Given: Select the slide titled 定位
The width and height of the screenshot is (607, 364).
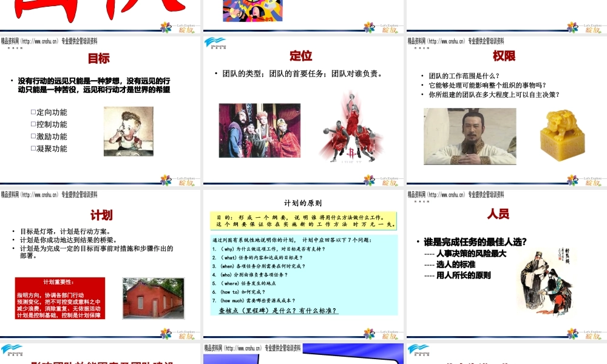Looking at the screenshot, I should tap(303, 110).
